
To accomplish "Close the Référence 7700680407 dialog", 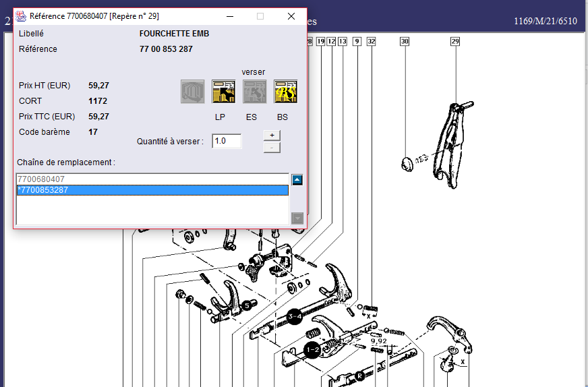I will (x=291, y=16).
